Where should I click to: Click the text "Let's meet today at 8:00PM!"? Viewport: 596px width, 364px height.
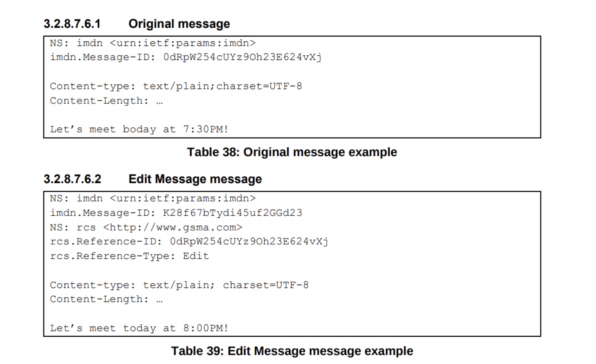[x=139, y=328]
